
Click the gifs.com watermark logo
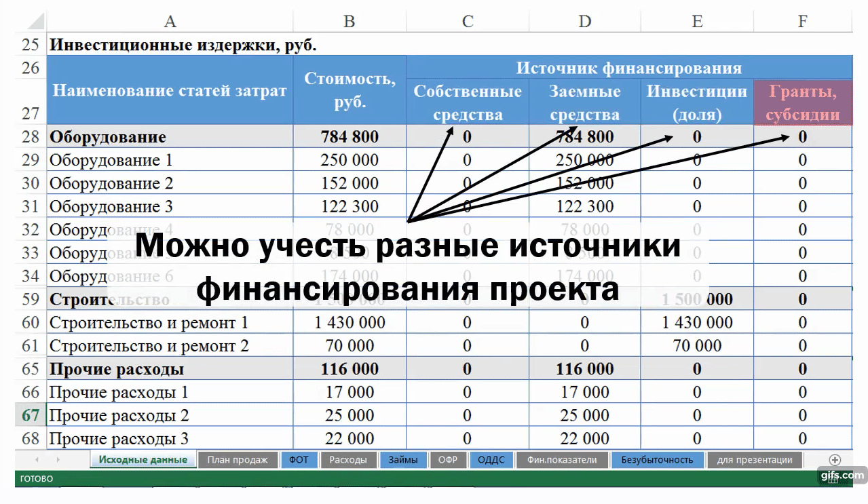(x=842, y=476)
